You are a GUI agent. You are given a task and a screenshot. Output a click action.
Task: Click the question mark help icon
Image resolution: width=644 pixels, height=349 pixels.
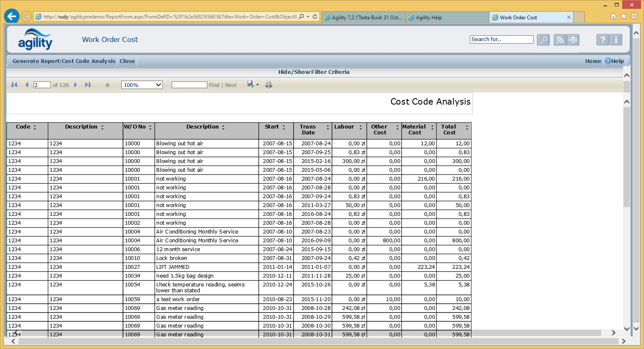pos(602,40)
